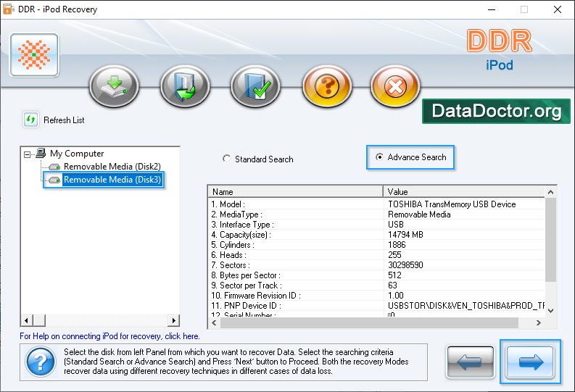Open help via orange question mark icon
This screenshot has height=392, width=575.
(x=327, y=86)
